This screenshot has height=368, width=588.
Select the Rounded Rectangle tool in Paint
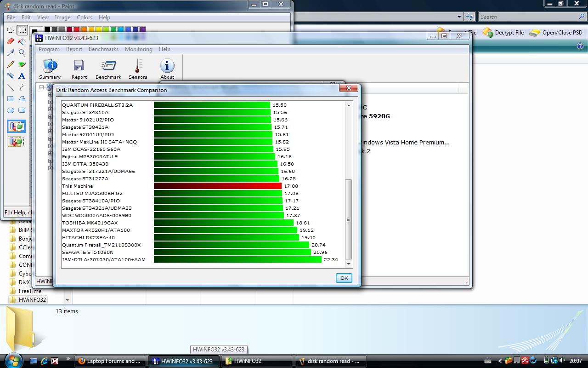click(22, 110)
